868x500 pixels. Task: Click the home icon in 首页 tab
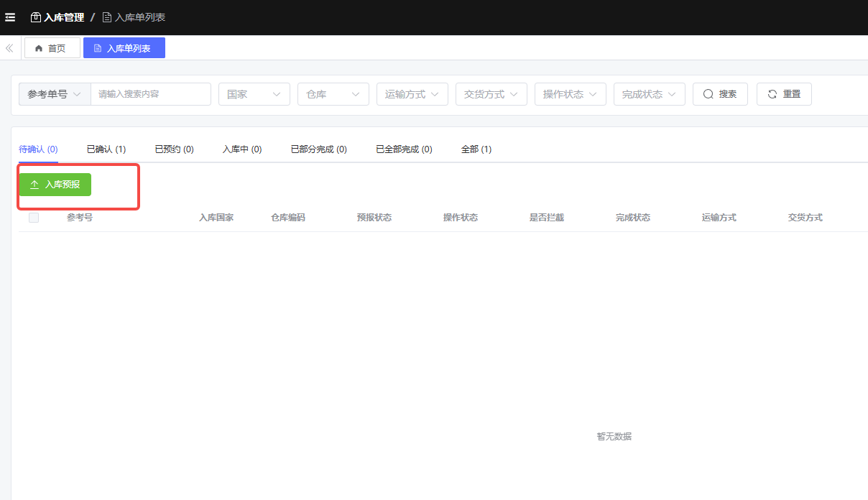39,48
